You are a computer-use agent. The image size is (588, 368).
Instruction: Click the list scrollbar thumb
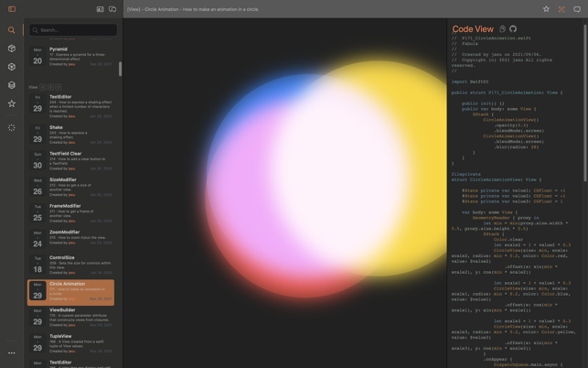pos(120,70)
